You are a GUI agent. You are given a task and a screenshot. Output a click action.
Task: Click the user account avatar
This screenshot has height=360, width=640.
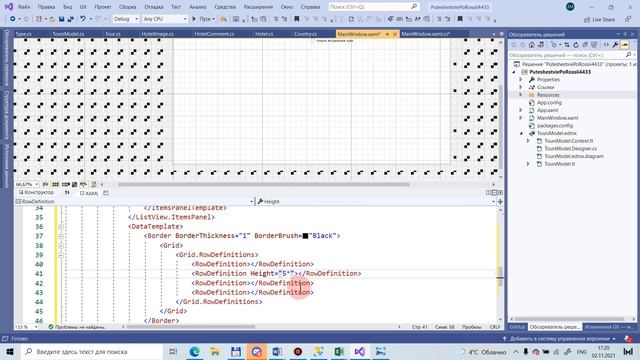(x=570, y=7)
